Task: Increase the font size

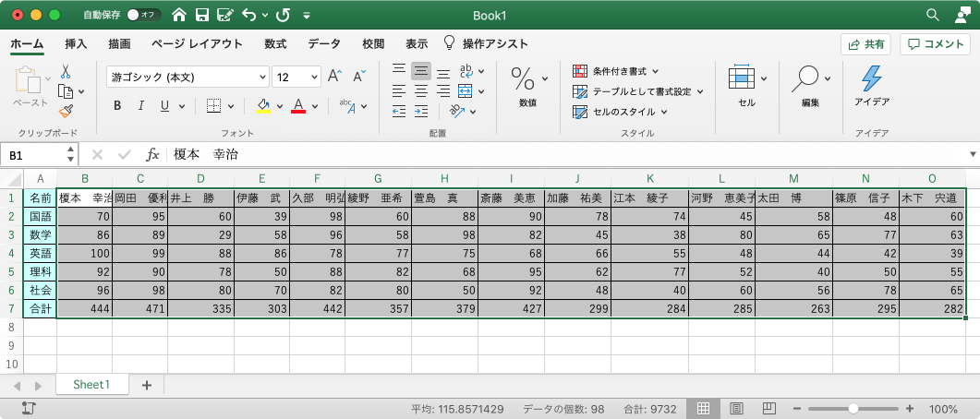Action: pyautogui.click(x=334, y=77)
